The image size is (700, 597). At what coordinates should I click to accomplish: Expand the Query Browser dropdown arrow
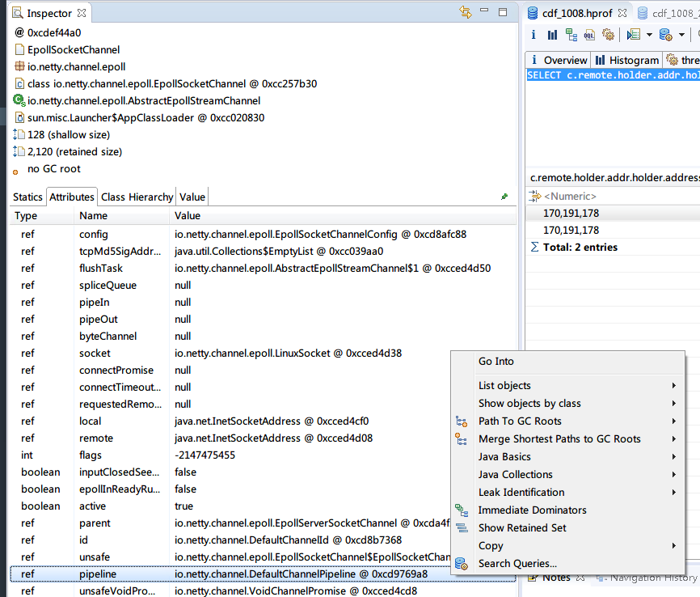[x=681, y=35]
